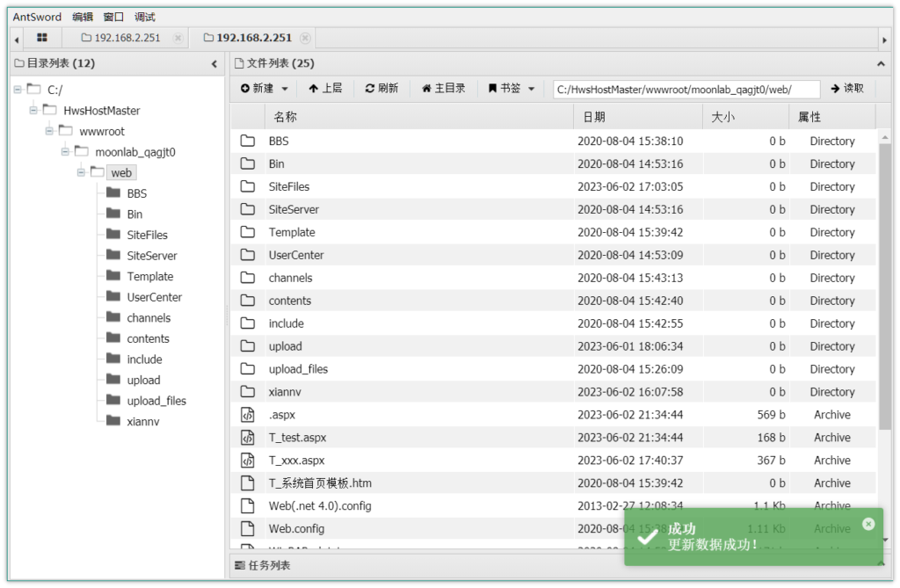Viewport: 900px width, 588px height.
Task: Click folder icon of SiteServer row
Action: (x=247, y=209)
